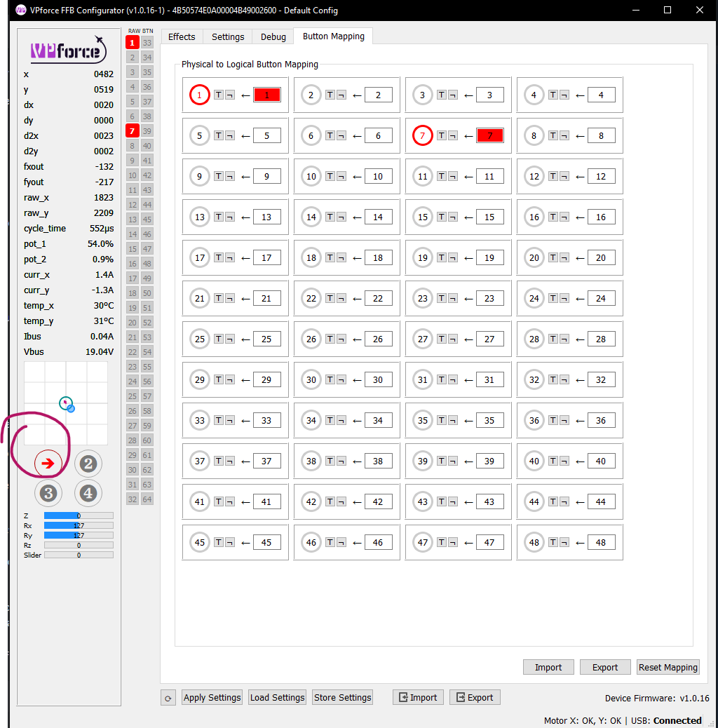Click the Physical to Logical Button Mapping label
Screen dimensions: 718x728
[x=250, y=64]
